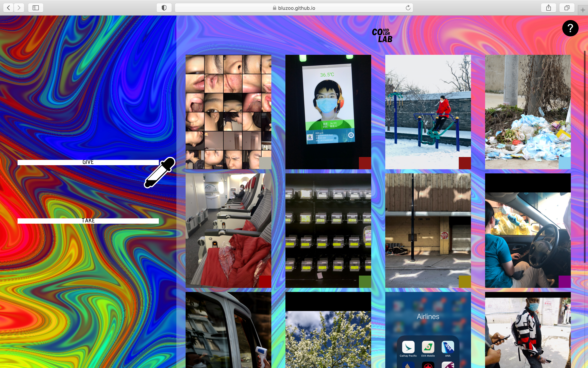Open the privacy shield report icon
Screen dimensions: 588x368
coord(164,8)
